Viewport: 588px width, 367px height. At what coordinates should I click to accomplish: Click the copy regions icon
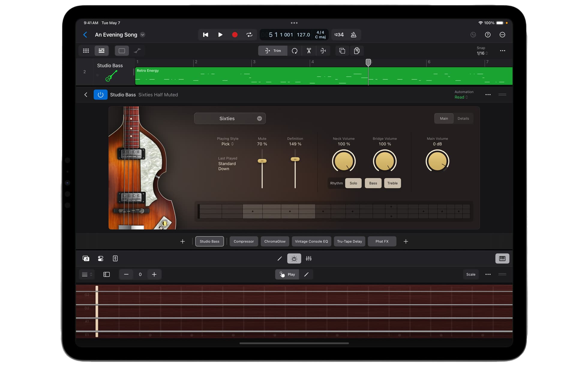click(357, 51)
